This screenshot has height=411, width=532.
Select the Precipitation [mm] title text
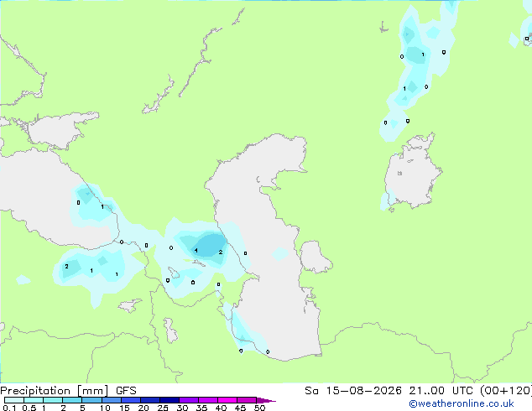click(x=55, y=391)
